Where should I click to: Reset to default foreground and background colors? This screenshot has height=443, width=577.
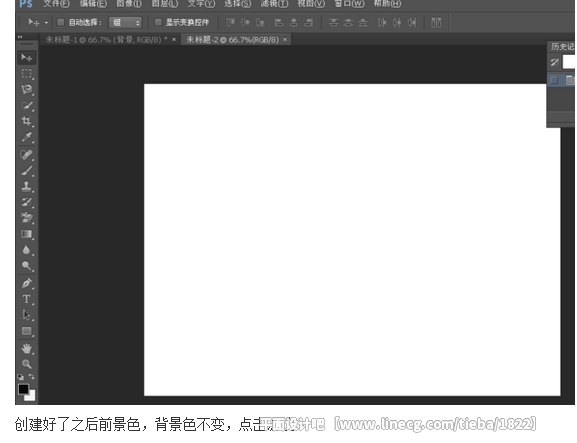21,377
